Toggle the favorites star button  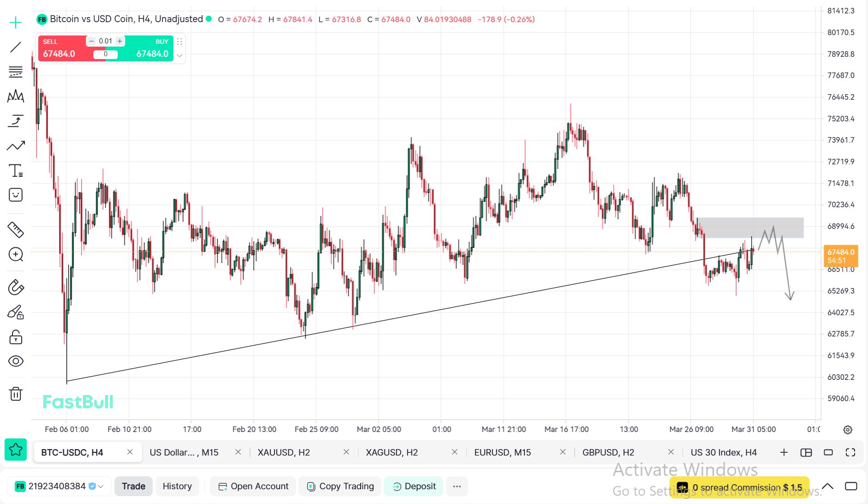coord(16,450)
